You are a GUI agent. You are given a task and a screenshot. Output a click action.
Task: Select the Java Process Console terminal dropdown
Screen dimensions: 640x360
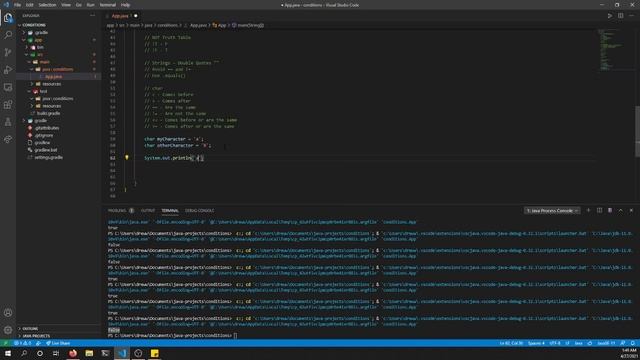(552, 211)
